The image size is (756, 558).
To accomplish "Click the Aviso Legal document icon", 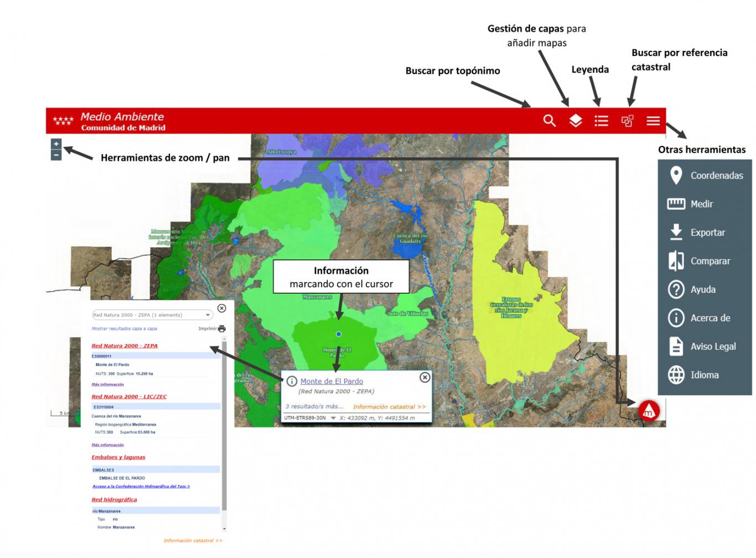I will pyautogui.click(x=676, y=346).
